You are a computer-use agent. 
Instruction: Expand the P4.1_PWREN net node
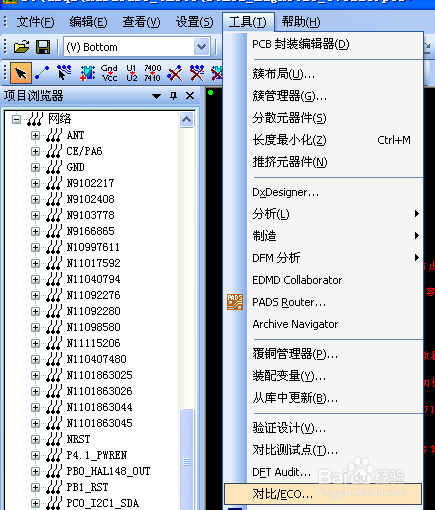(35, 455)
